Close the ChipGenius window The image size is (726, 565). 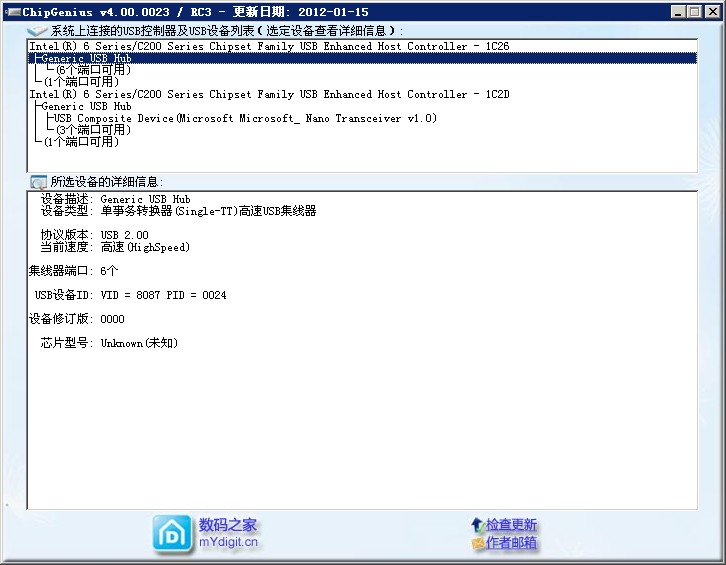point(713,12)
